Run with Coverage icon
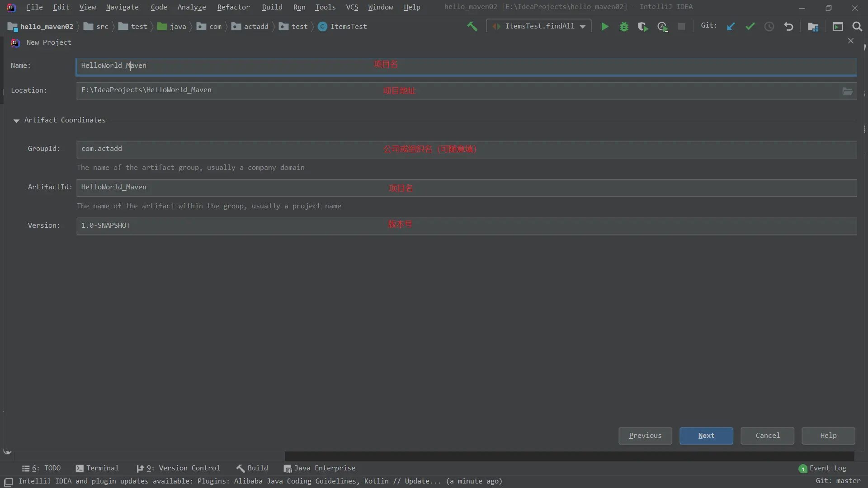The height and width of the screenshot is (488, 868). point(643,27)
